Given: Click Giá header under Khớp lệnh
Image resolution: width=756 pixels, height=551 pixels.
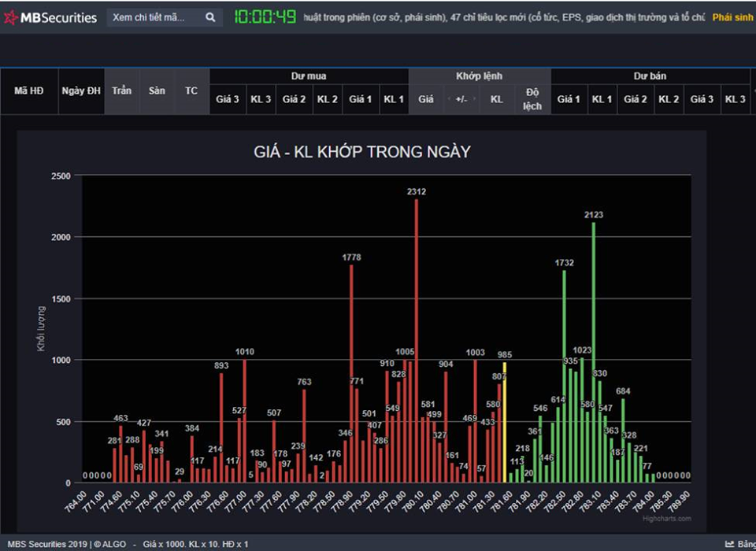Looking at the screenshot, I should tap(426, 99).
